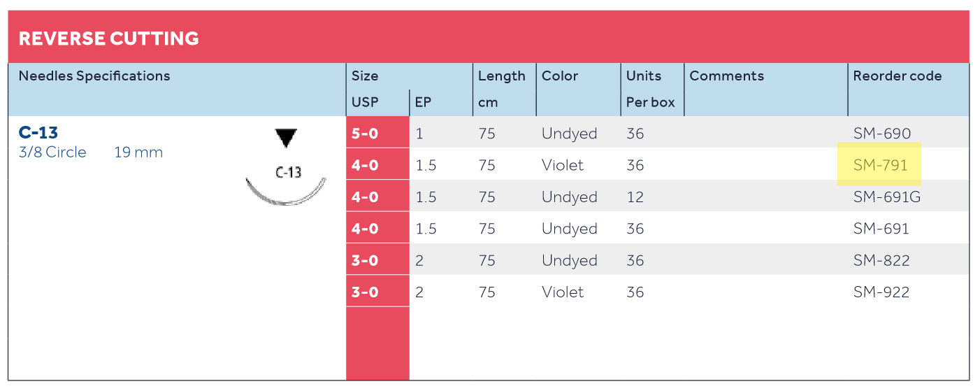The width and height of the screenshot is (980, 391).
Task: Click the Needles Specifications column header
Action: point(94,76)
